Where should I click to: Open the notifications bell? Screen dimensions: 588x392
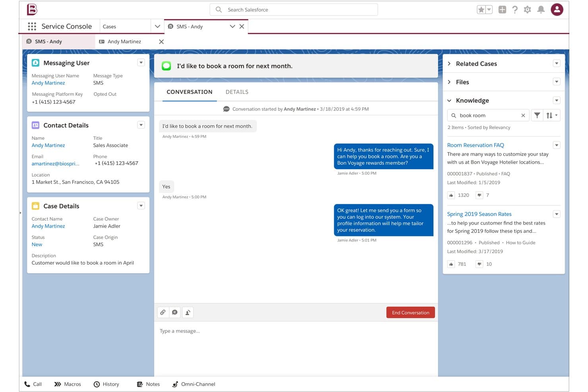point(541,10)
